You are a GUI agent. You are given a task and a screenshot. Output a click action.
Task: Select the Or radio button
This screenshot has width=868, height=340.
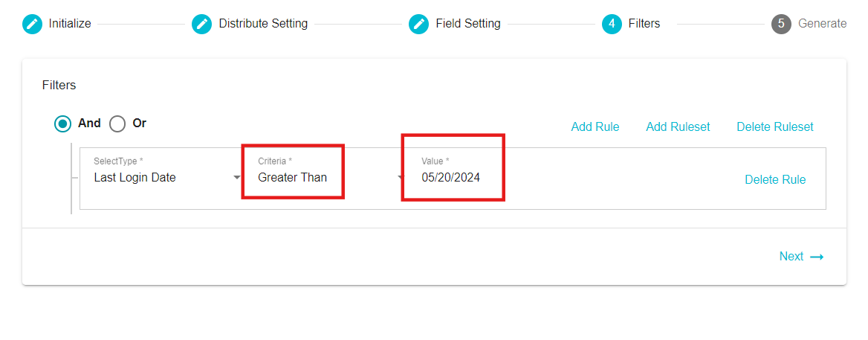117,124
